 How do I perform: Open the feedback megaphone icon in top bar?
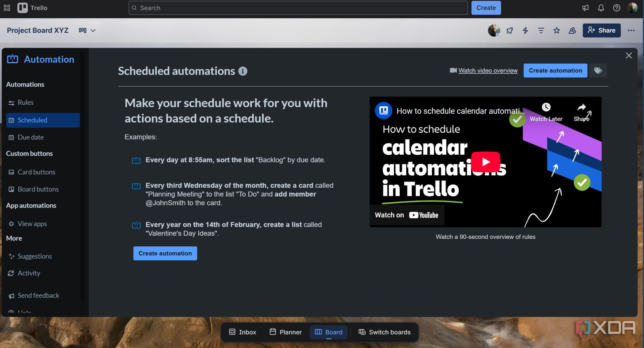[x=585, y=8]
